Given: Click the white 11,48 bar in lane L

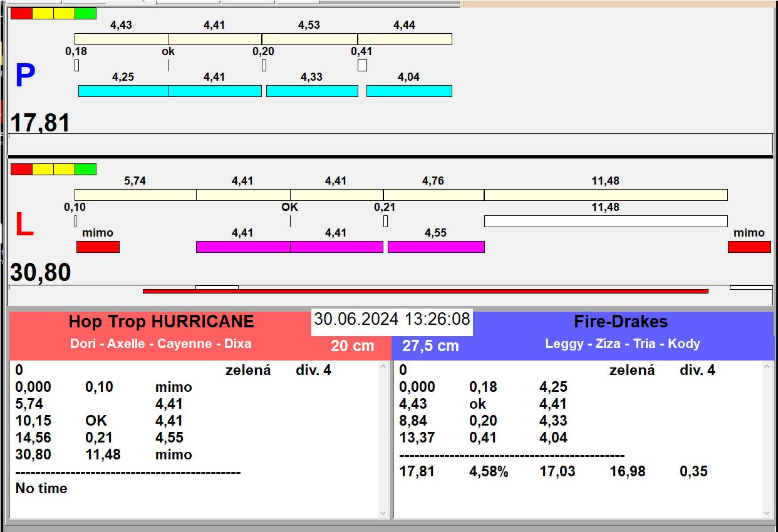Looking at the screenshot, I should pyautogui.click(x=605, y=221).
